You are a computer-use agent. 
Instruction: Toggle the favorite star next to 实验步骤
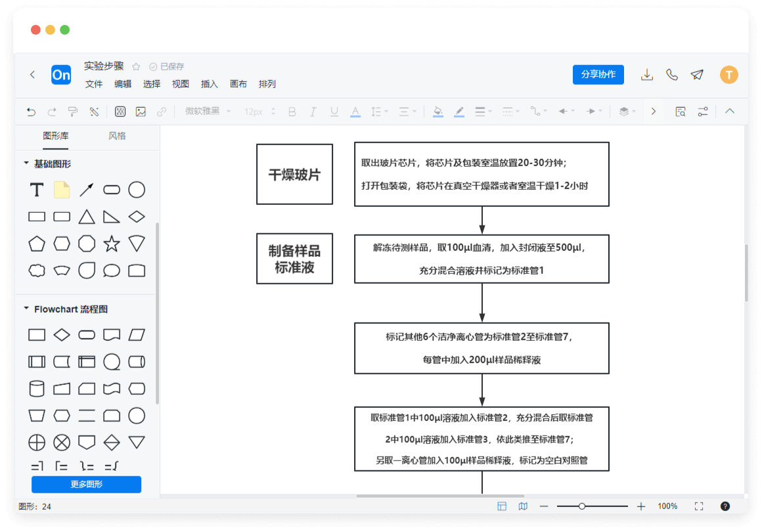tap(136, 67)
